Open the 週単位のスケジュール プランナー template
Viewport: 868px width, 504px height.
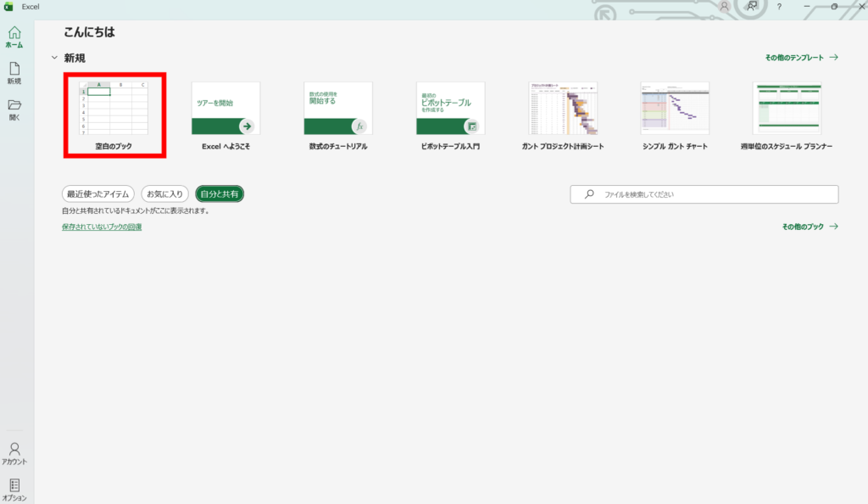click(787, 116)
